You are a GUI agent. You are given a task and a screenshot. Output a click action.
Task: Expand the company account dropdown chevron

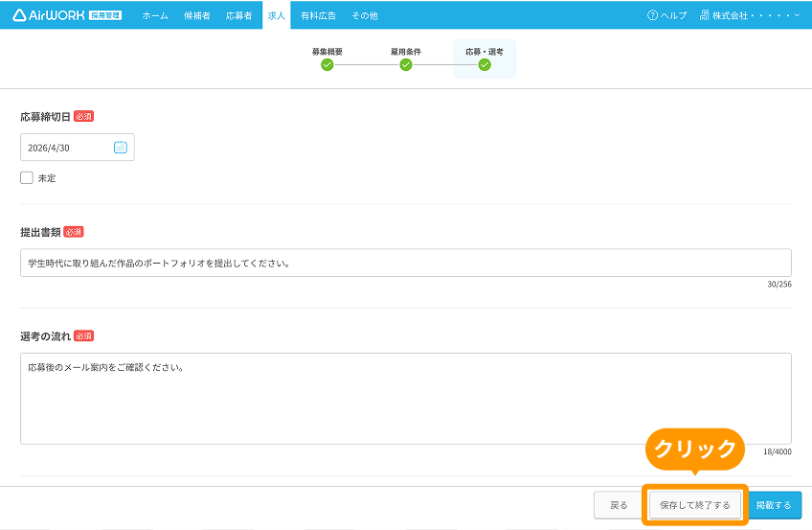click(x=797, y=15)
